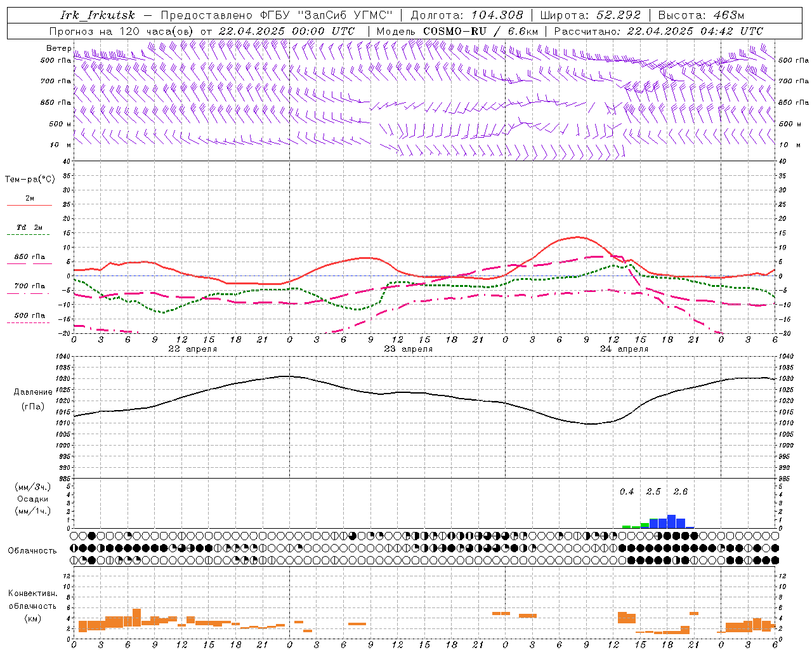Click the 'Ветер' wind panel label

tap(59, 48)
